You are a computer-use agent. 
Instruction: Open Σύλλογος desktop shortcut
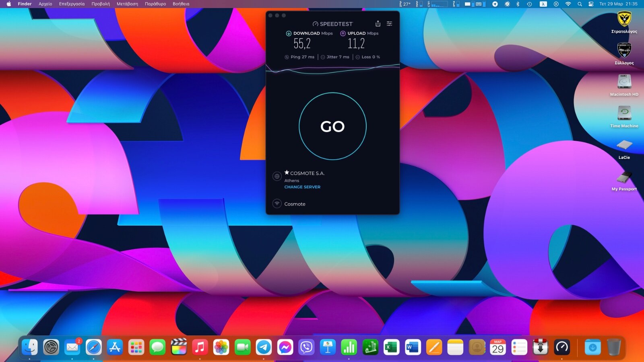click(x=624, y=53)
